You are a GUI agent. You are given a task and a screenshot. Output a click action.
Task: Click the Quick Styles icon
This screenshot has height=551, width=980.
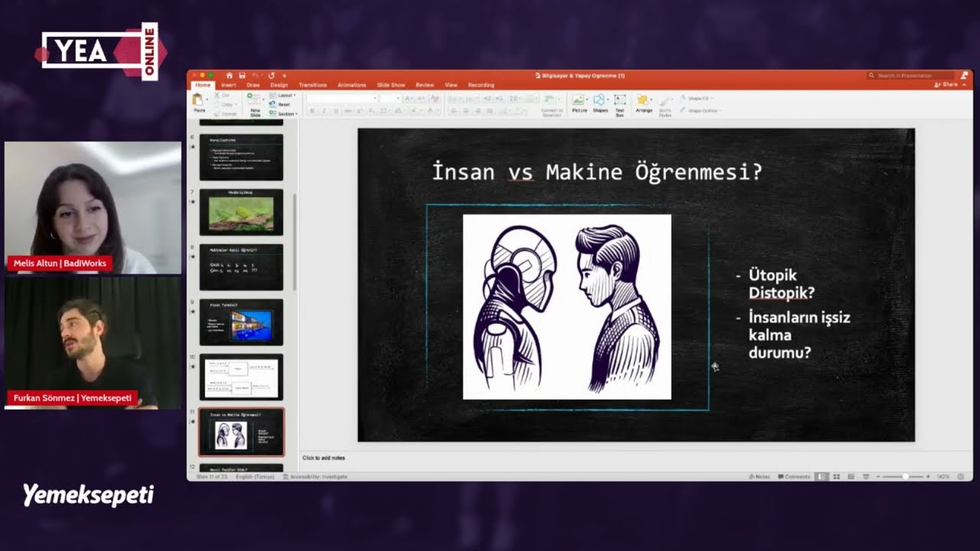665,100
